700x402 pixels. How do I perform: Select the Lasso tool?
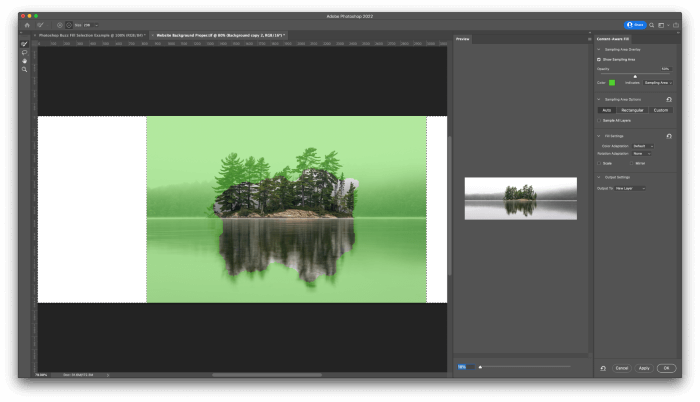24,52
